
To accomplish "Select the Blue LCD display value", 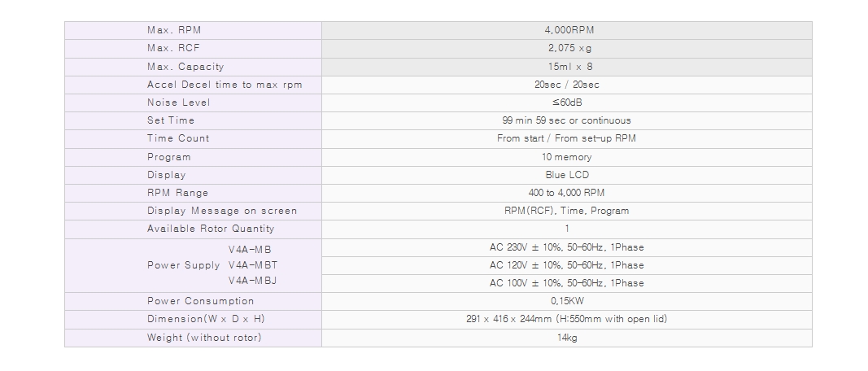I will pos(567,175).
